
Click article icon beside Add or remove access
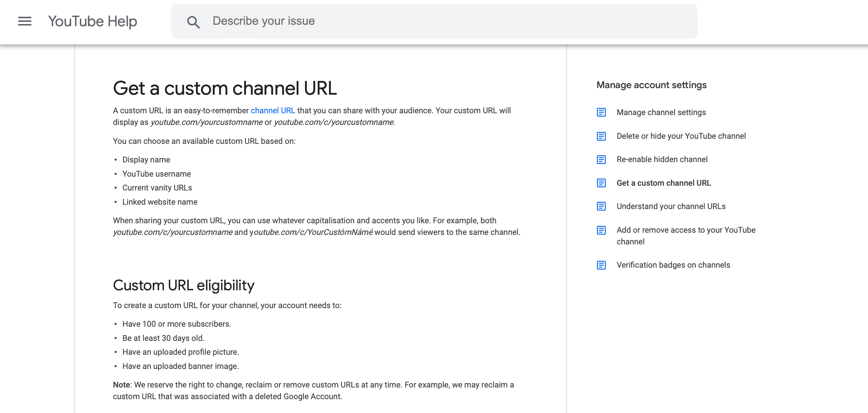coord(601,230)
